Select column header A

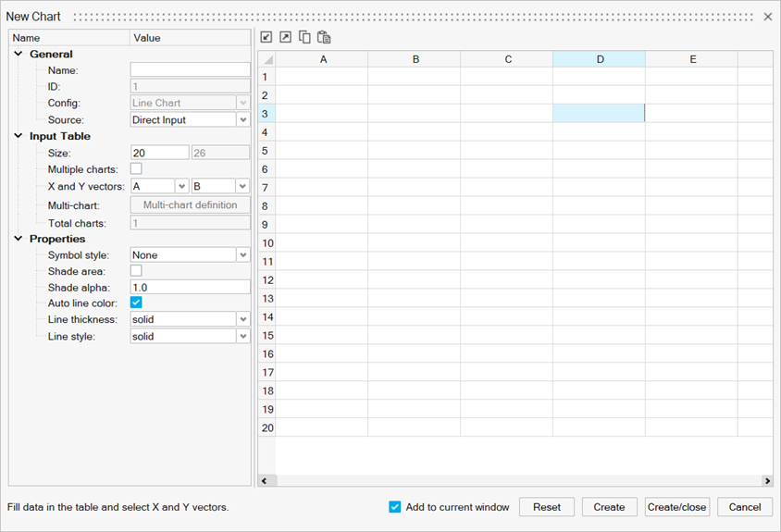[x=322, y=59]
